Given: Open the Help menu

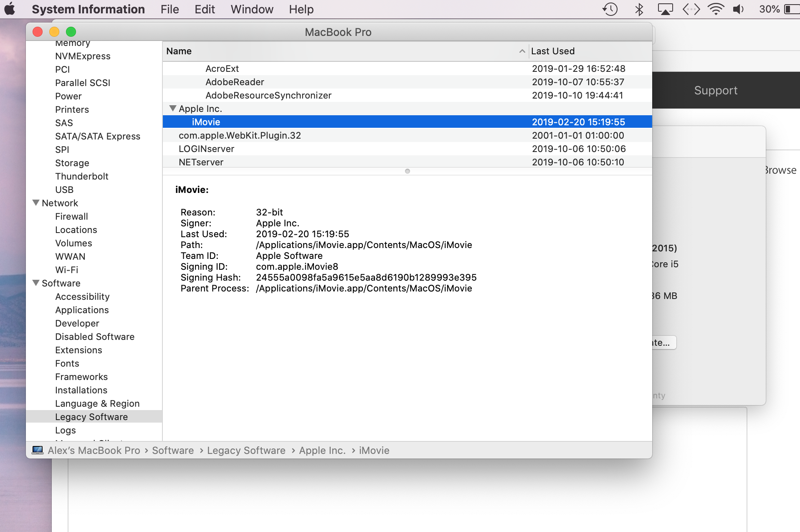Looking at the screenshot, I should (301, 9).
